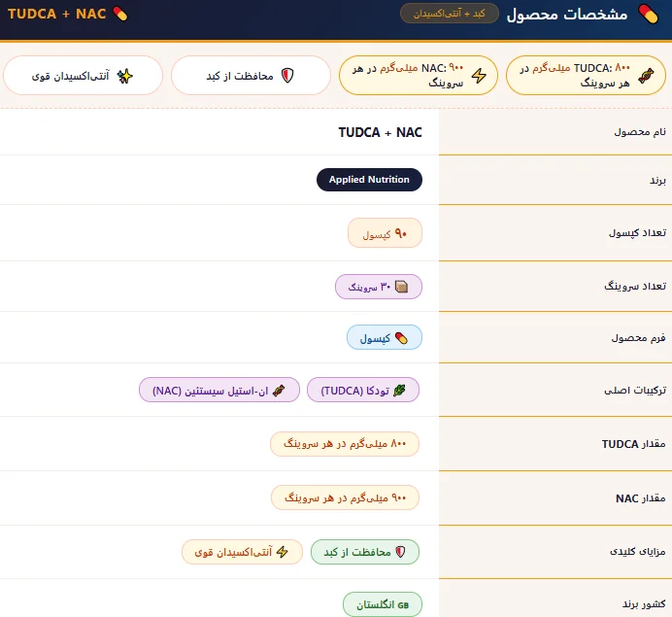Click the برند row label

click(x=657, y=181)
